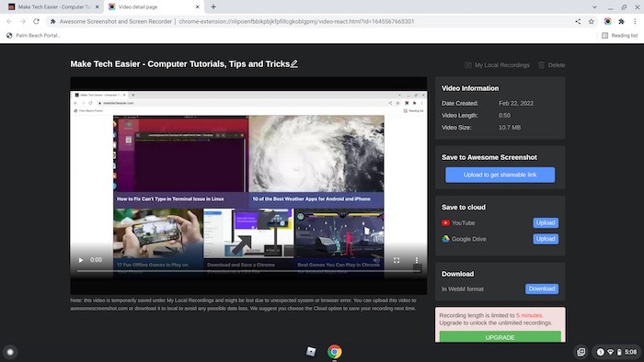Click the Google Drive logo icon
This screenshot has height=362, width=644.
coord(445,239)
